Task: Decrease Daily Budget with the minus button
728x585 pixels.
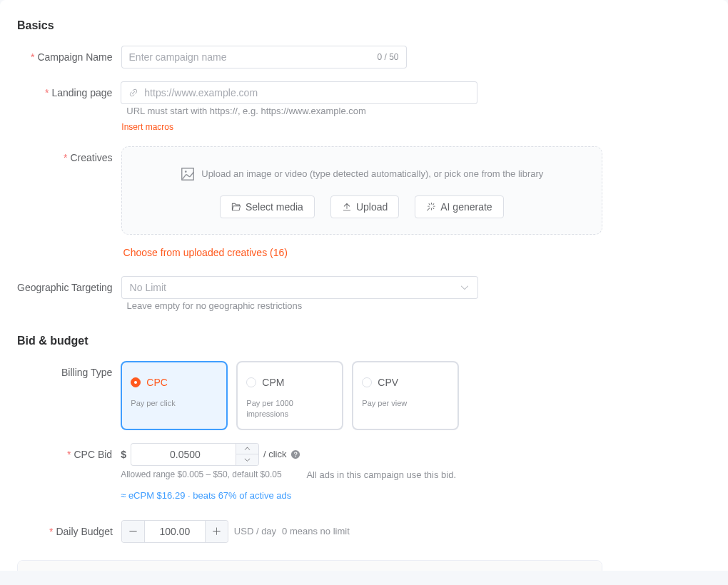Action: coord(133,531)
